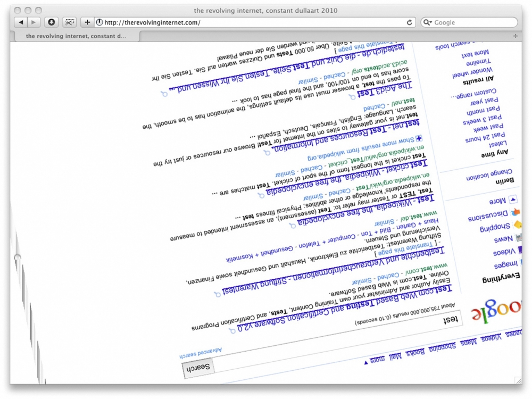
Task: Click the Safari back arrow button
Action: [21, 22]
